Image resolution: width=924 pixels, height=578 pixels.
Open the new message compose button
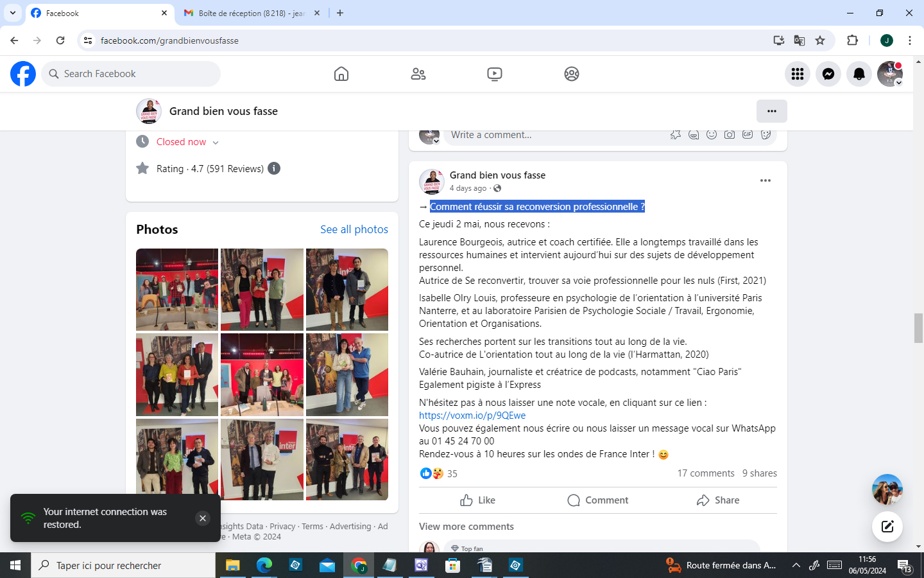pyautogui.click(x=887, y=527)
